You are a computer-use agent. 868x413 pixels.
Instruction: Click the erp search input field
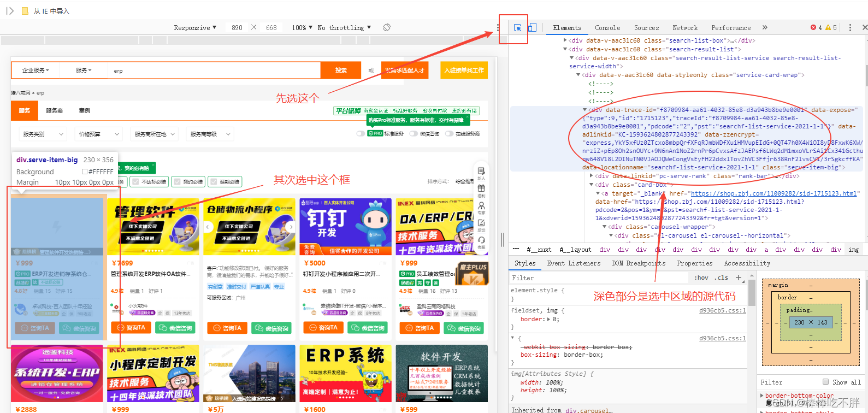[215, 70]
